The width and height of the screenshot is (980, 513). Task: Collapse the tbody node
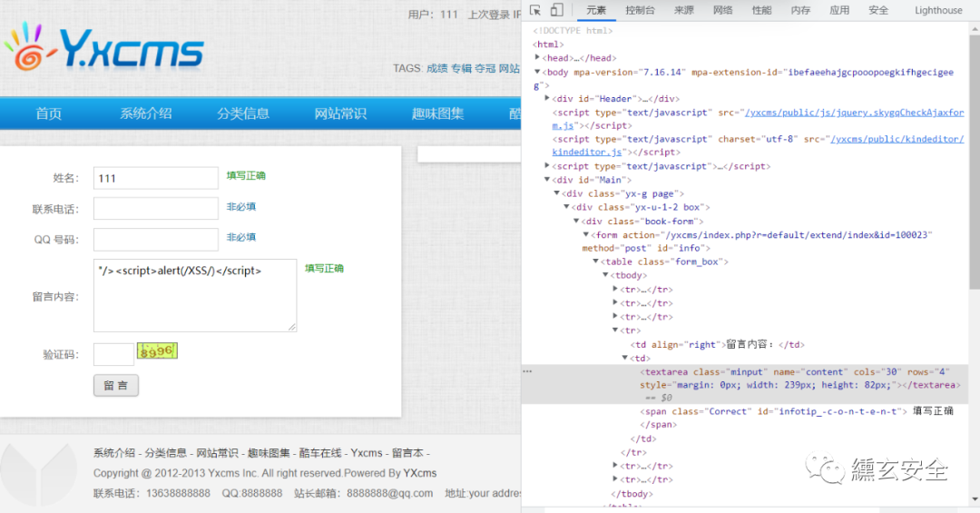coord(605,275)
